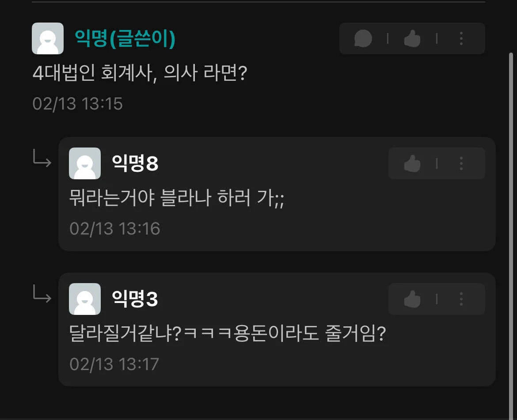Click the reply arrow beside 익명8's comment
Image resolution: width=517 pixels, height=420 pixels.
[x=42, y=158]
